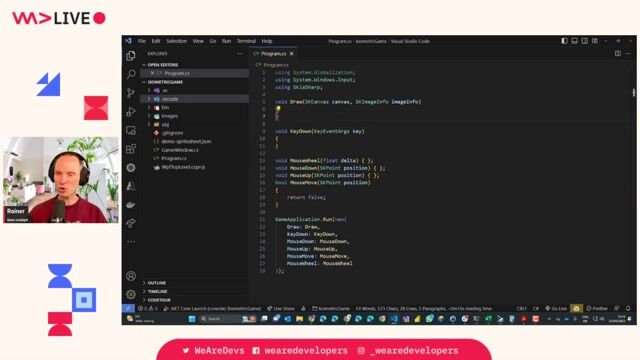Open GameWindow.cs file
Viewport: 640px width, 360px height.
[195, 150]
